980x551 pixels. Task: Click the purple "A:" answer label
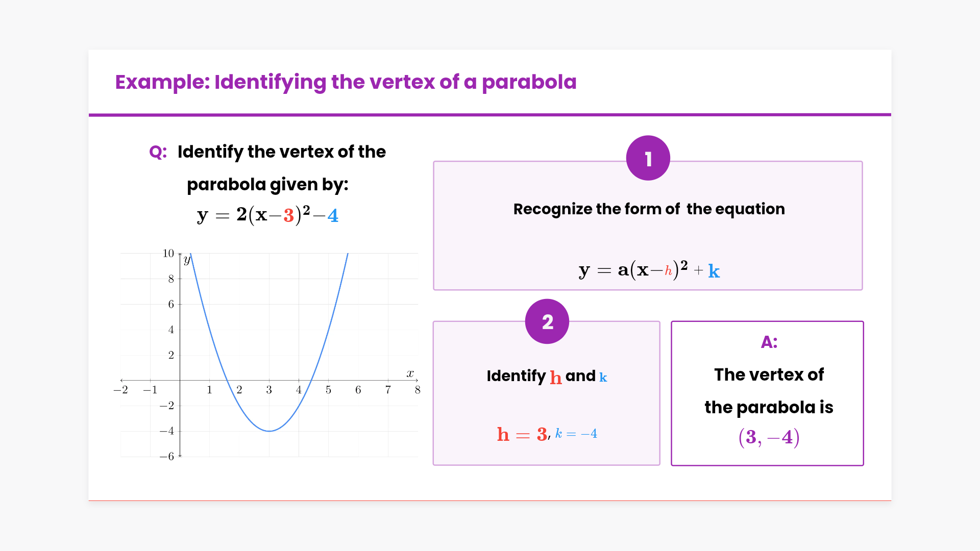pos(769,342)
